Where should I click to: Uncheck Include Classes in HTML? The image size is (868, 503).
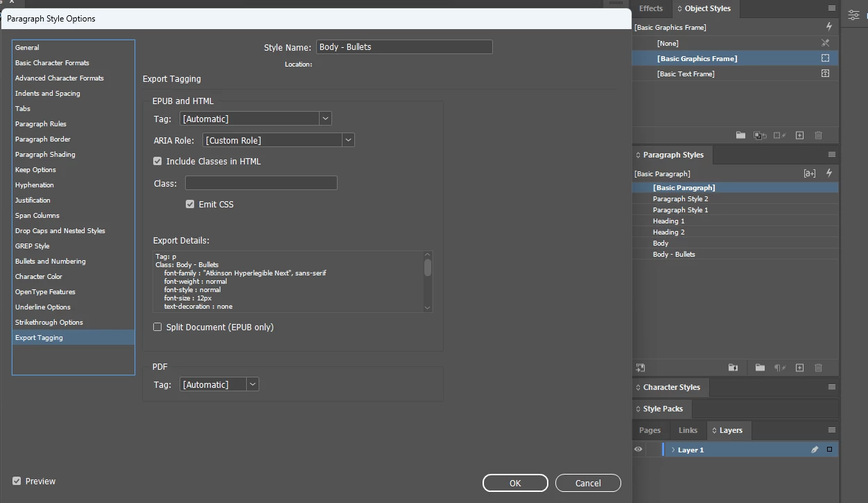coord(157,161)
